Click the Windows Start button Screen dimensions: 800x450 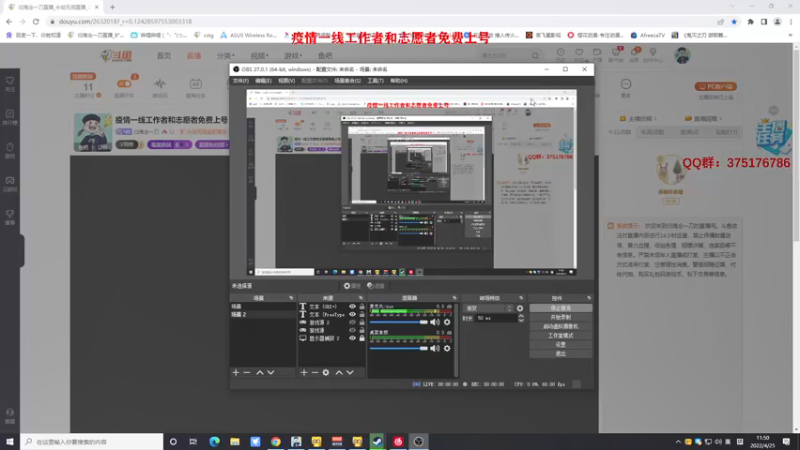[10, 441]
